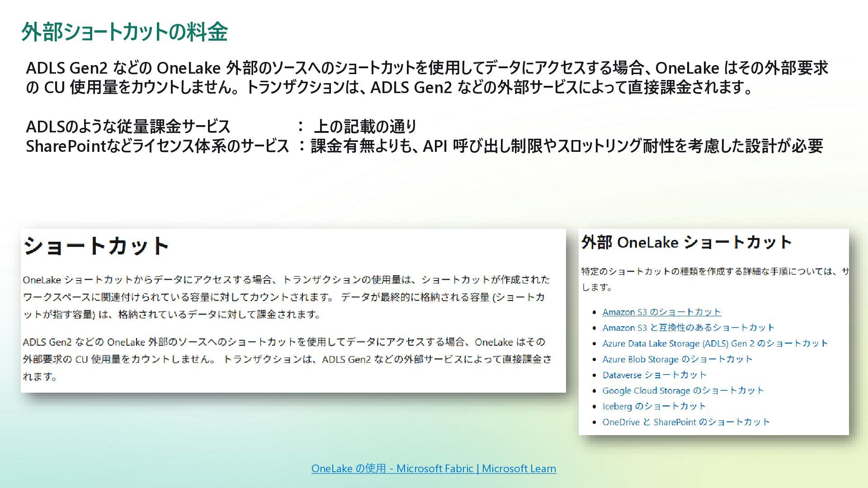Click the OneDrive and SharePoint shortcut link
This screenshot has width=868, height=488.
(x=686, y=422)
